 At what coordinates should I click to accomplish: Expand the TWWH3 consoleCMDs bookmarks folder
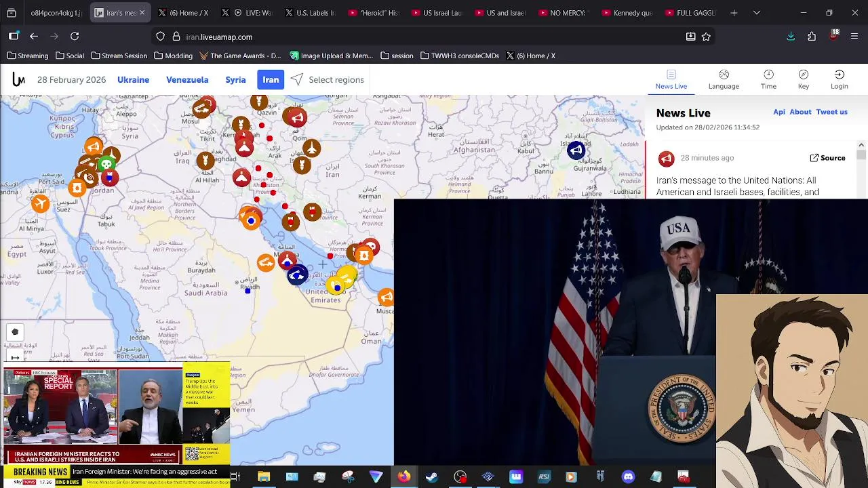(x=459, y=56)
